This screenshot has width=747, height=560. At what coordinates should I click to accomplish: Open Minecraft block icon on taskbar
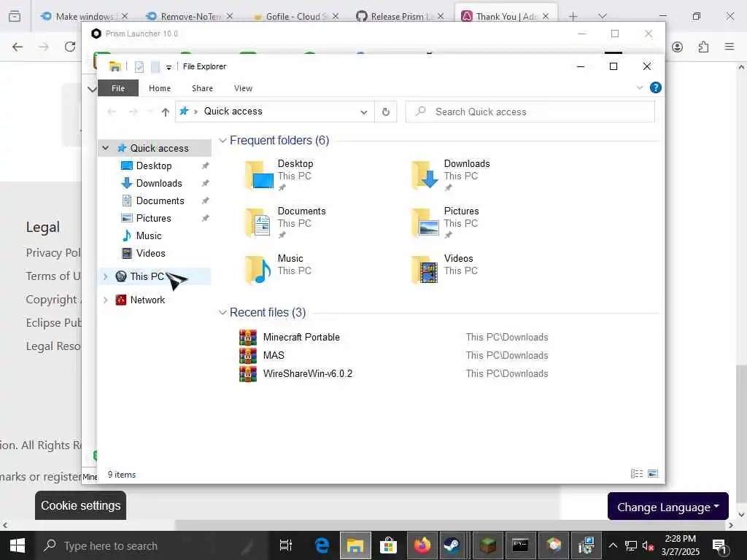(x=487, y=545)
